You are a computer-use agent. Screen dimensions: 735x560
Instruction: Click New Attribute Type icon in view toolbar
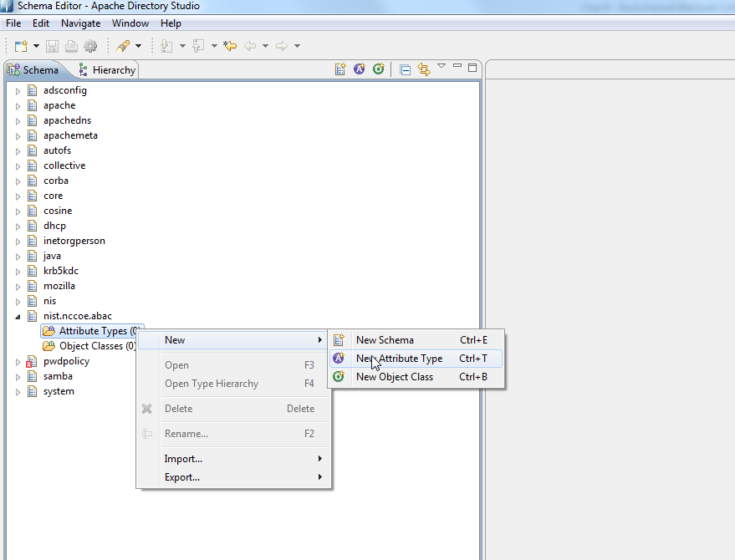[360, 69]
